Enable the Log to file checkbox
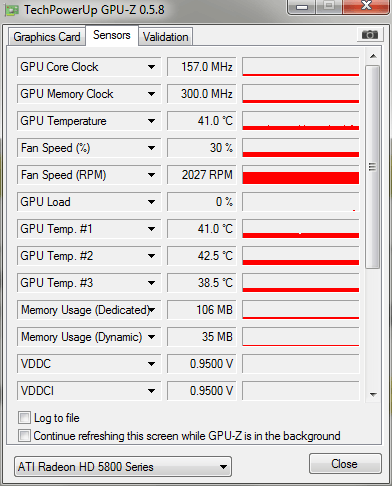Viewport: 392px width, 486px height. pyautogui.click(x=24, y=418)
